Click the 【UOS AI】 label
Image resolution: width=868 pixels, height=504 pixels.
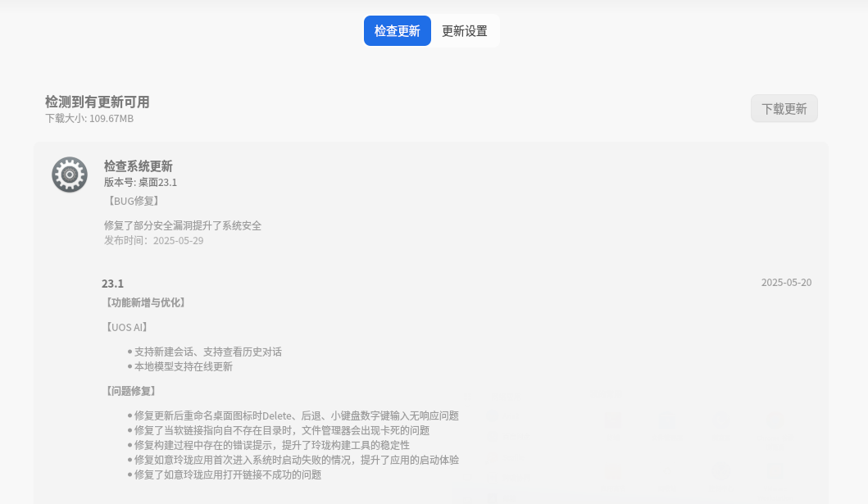coord(127,328)
